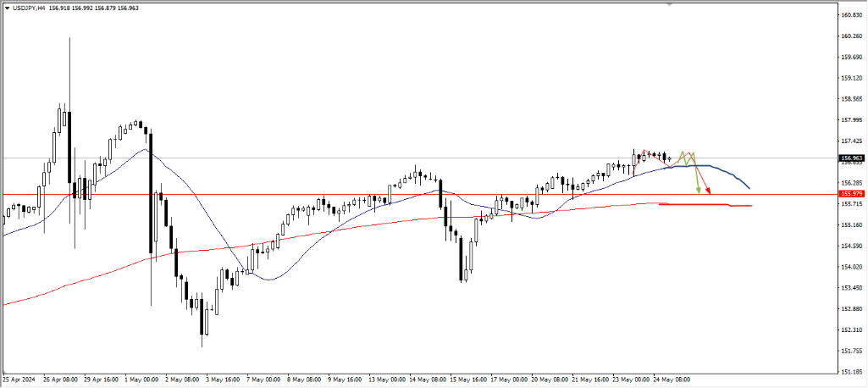Select the dark blue projected curve
Screen dimensions: 868x388
coord(728,173)
